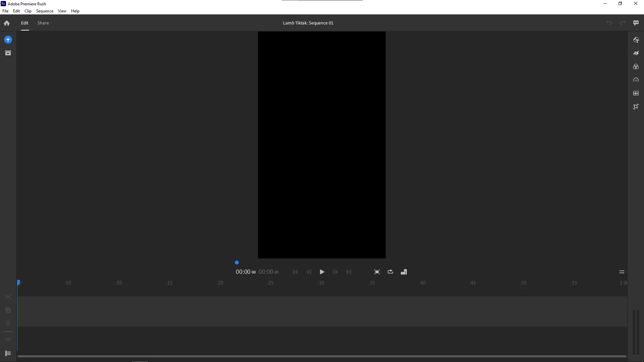Open the Graphics panel icon

click(x=636, y=40)
